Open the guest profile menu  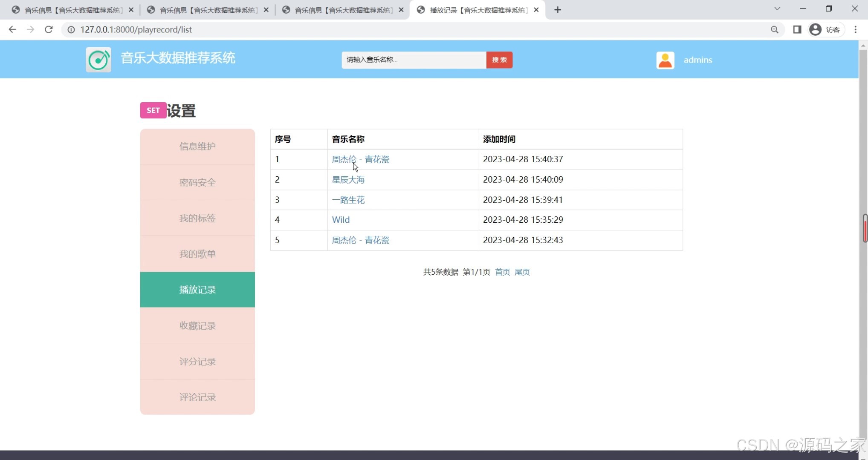[826, 29]
